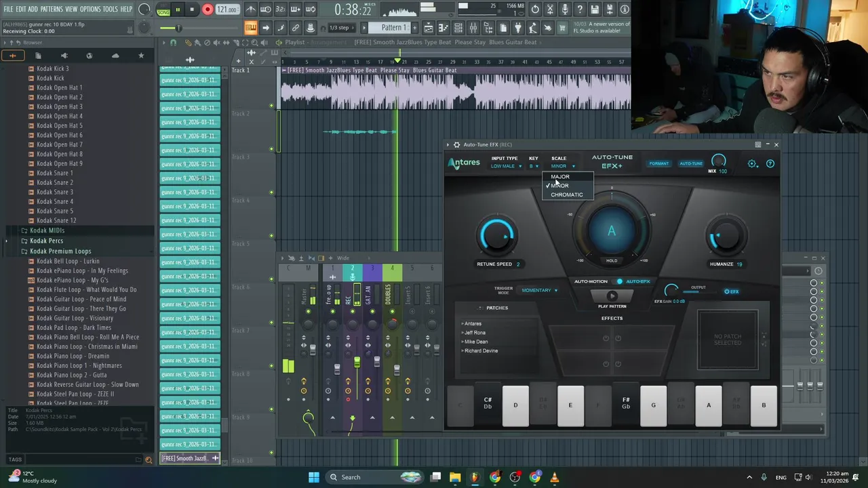Open the Trigger Mode Momentary dropdown
This screenshot has height=488, width=868.
pyautogui.click(x=540, y=290)
